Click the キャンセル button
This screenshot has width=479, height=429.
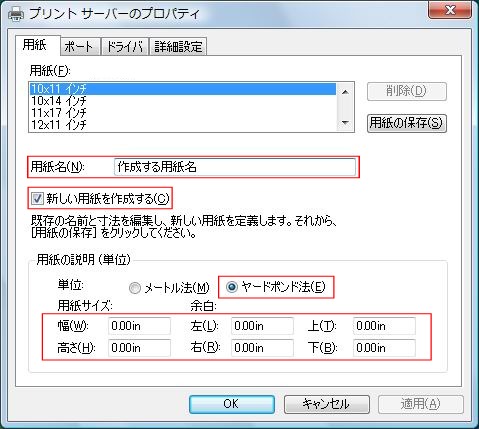pos(327,404)
